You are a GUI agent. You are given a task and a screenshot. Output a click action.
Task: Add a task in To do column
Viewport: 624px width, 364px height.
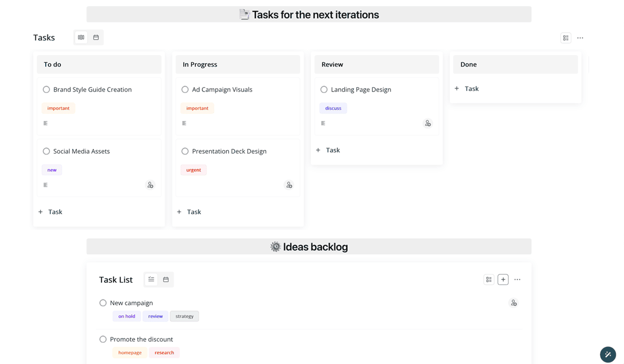[x=50, y=212]
